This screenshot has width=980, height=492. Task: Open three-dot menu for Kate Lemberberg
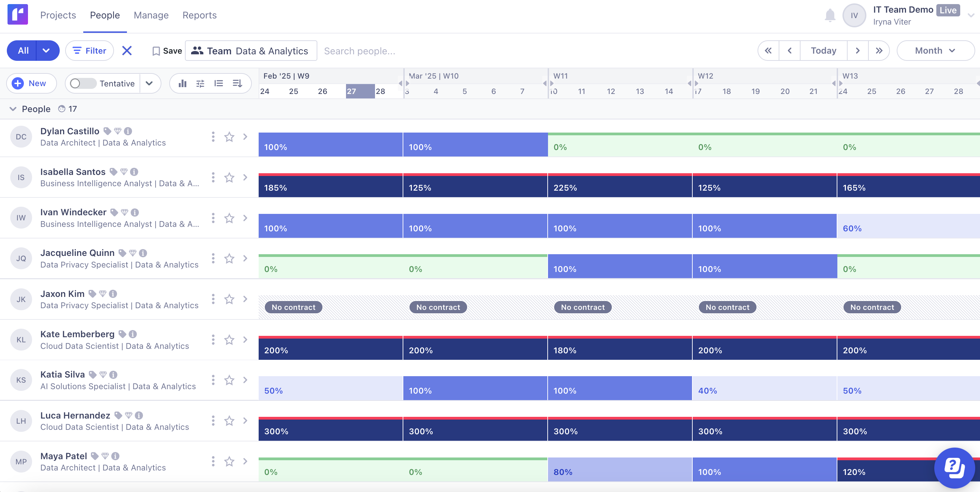click(213, 340)
